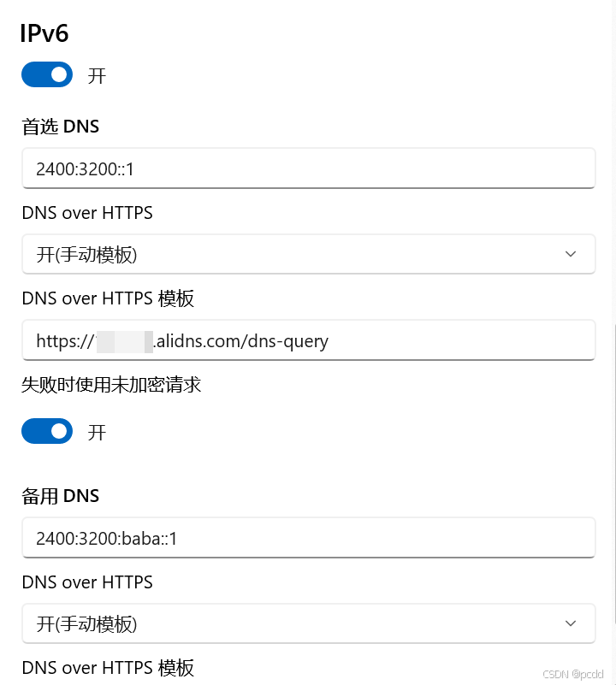Click the 开 label beside the IPv6 switch

[97, 75]
